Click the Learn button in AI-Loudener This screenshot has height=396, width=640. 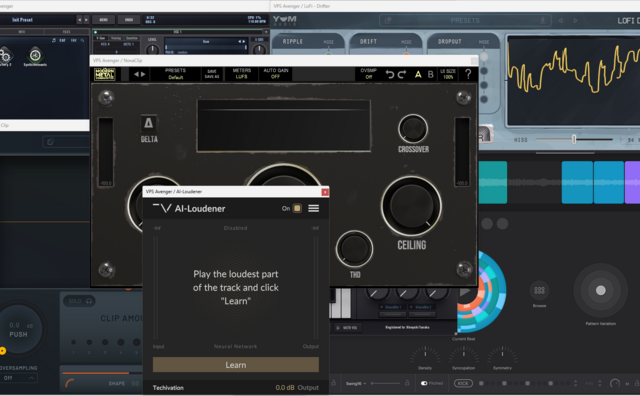point(236,365)
